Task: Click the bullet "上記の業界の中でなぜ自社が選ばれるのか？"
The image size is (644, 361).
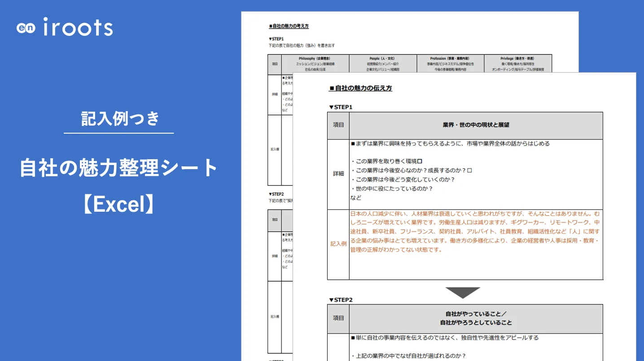Action: 408,356
